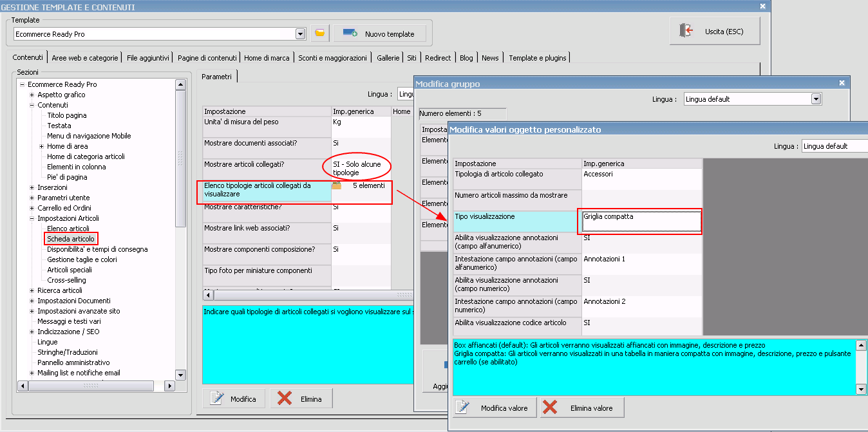Expand the Ricerca articoli node
868x432 pixels.
[32, 290]
